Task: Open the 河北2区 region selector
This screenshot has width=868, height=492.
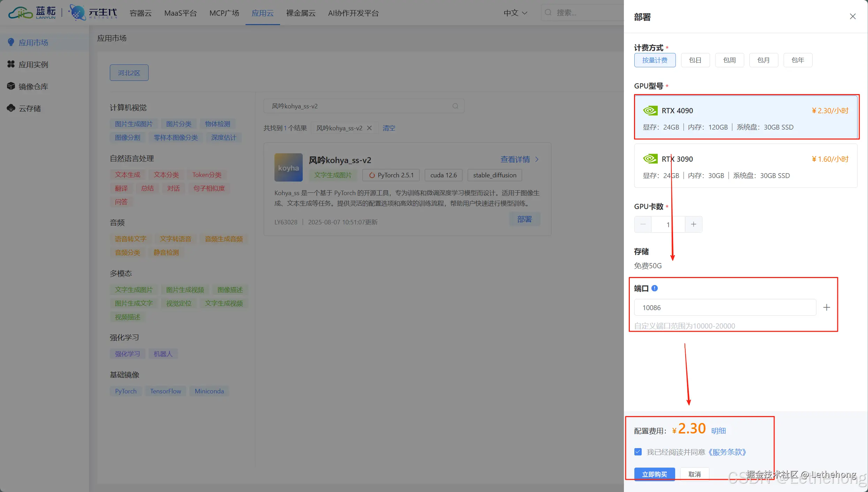Action: (129, 72)
